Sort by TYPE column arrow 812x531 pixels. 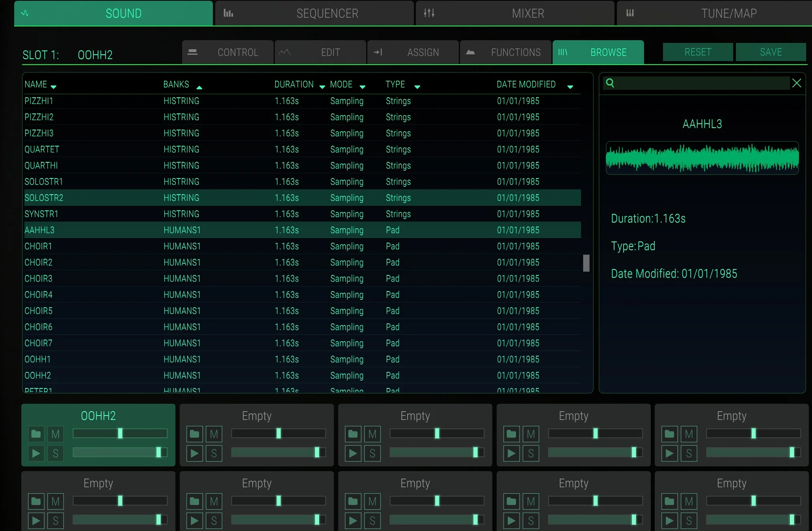tap(417, 87)
